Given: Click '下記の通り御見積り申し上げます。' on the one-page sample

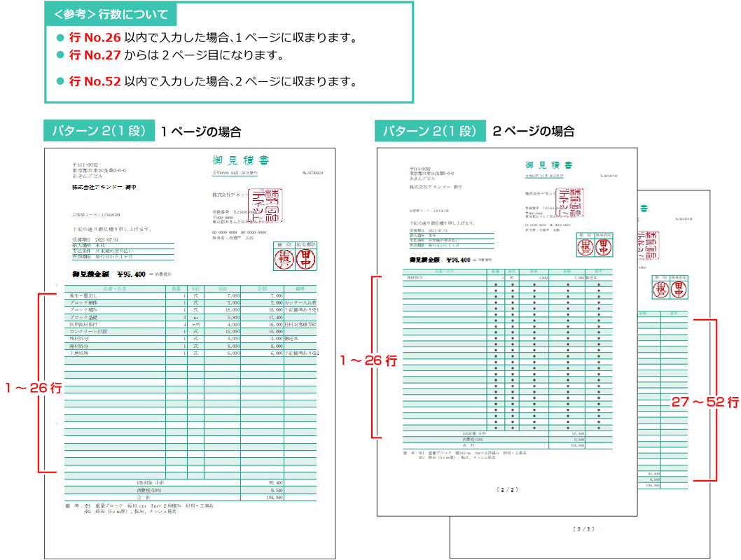Looking at the screenshot, I should pyautogui.click(x=112, y=229).
